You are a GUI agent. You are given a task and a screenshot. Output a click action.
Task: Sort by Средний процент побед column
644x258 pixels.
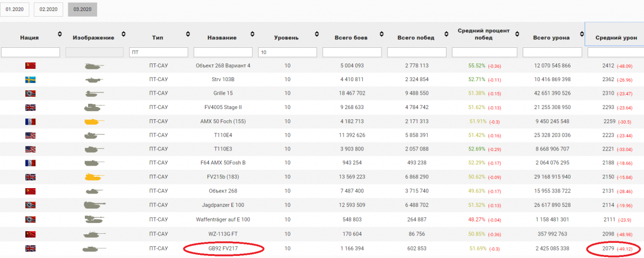511,34
